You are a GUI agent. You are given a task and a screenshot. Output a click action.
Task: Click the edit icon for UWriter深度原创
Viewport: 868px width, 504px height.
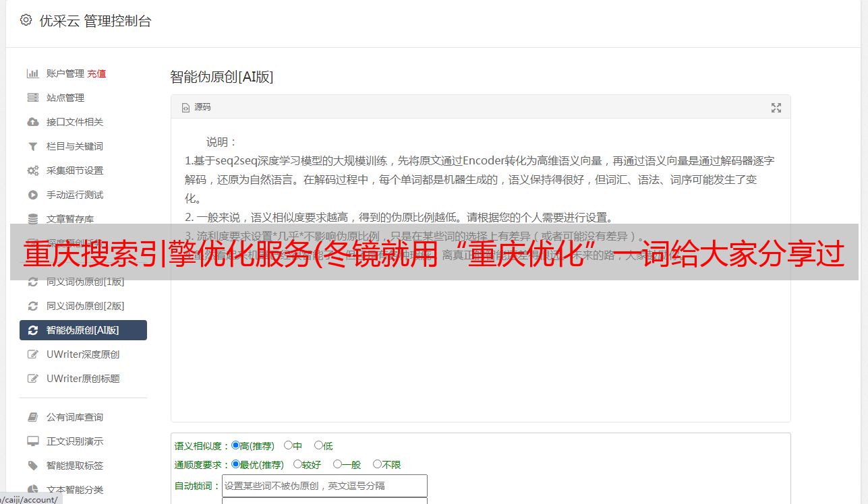pos(32,354)
